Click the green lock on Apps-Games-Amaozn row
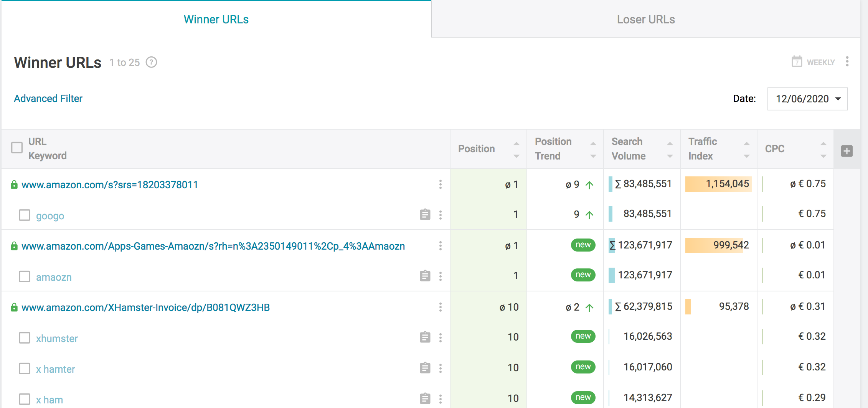Viewport: 868px width, 408px height. point(14,246)
